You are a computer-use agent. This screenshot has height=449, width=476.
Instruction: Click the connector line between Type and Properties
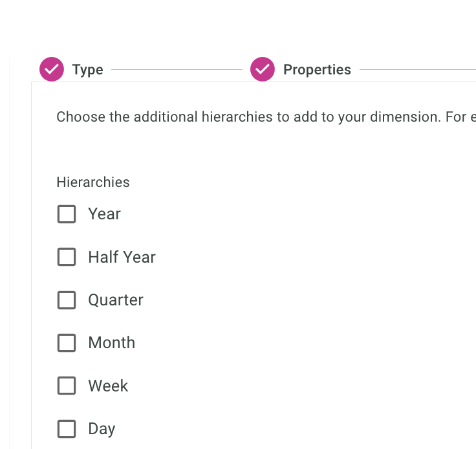177,69
